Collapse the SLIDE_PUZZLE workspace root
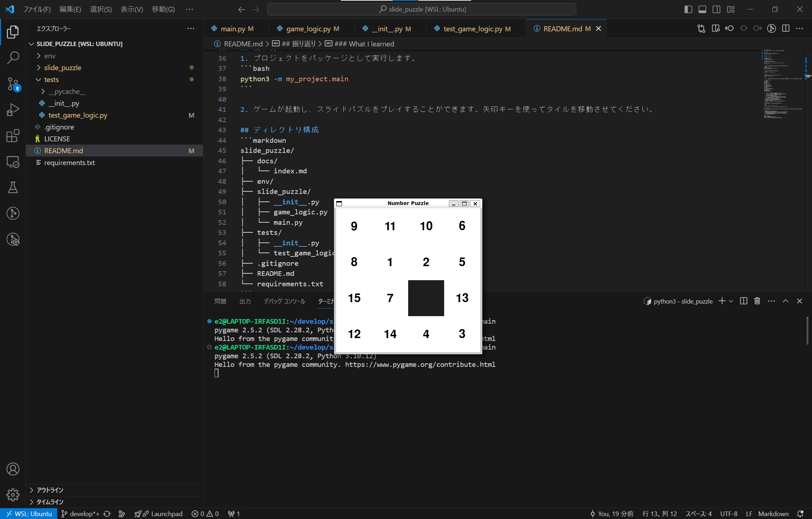This screenshot has width=812, height=519. coord(114,44)
